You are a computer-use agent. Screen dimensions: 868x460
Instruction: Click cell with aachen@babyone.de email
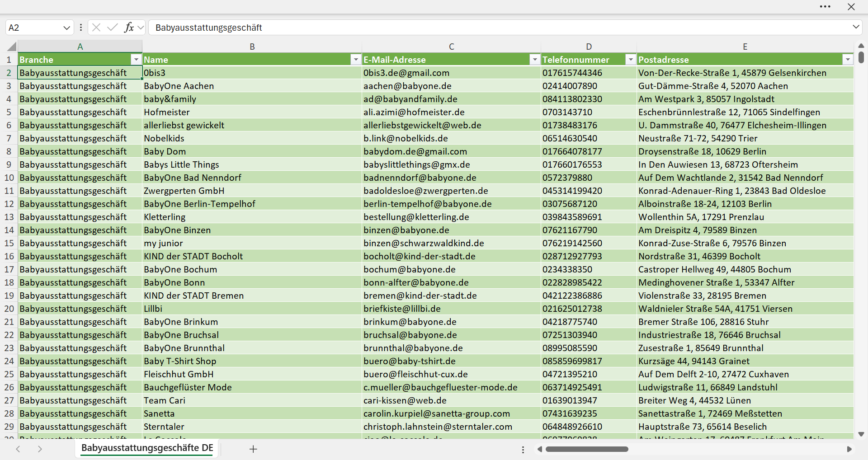(x=451, y=86)
